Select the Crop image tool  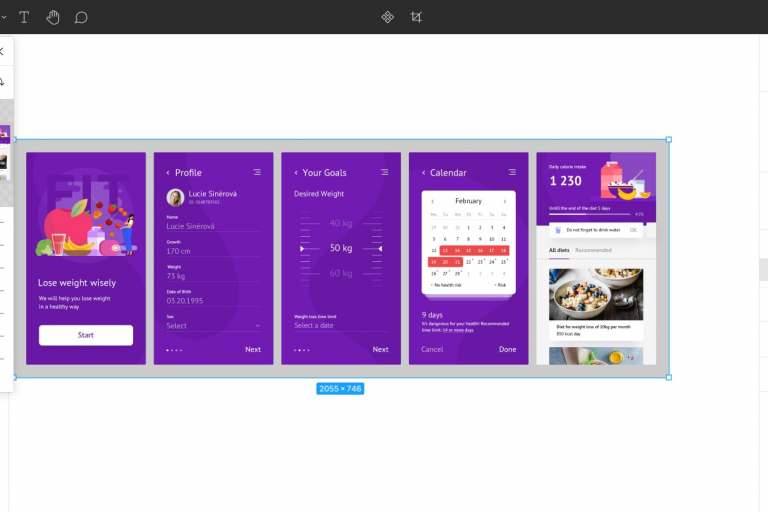tap(416, 17)
